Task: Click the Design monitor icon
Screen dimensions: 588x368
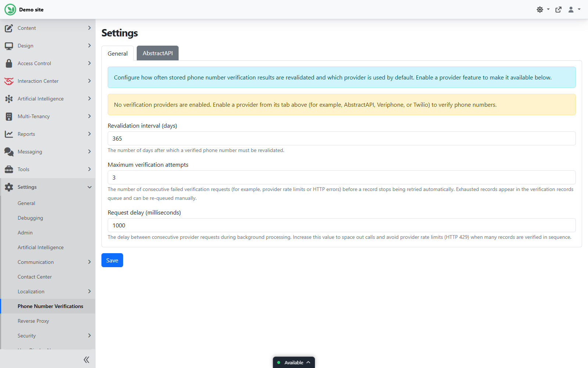Action: pos(9,46)
